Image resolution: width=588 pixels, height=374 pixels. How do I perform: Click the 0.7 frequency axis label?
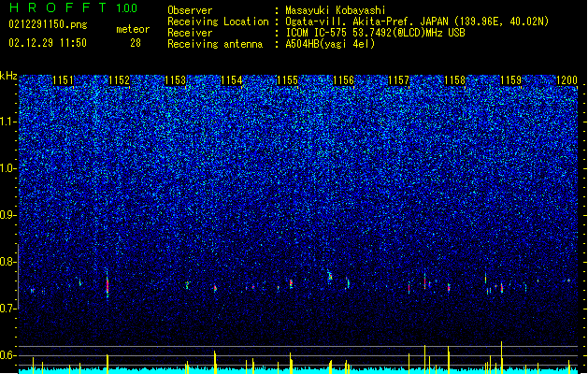click(x=8, y=309)
